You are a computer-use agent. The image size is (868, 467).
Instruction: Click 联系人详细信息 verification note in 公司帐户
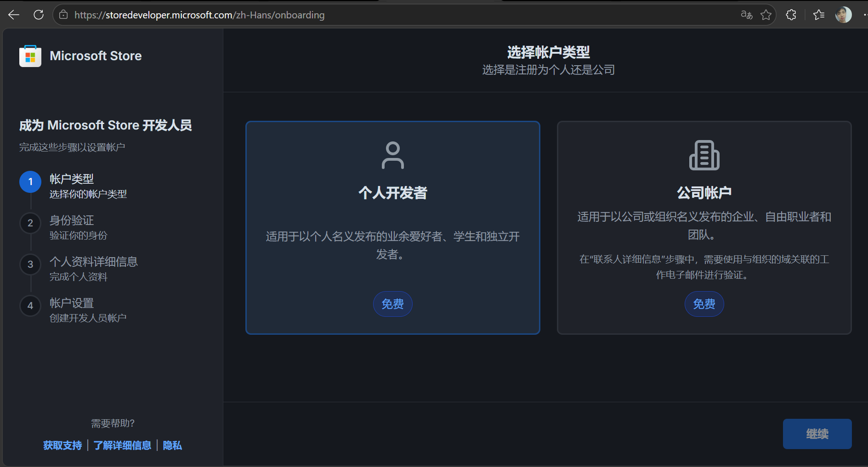pyautogui.click(x=704, y=267)
